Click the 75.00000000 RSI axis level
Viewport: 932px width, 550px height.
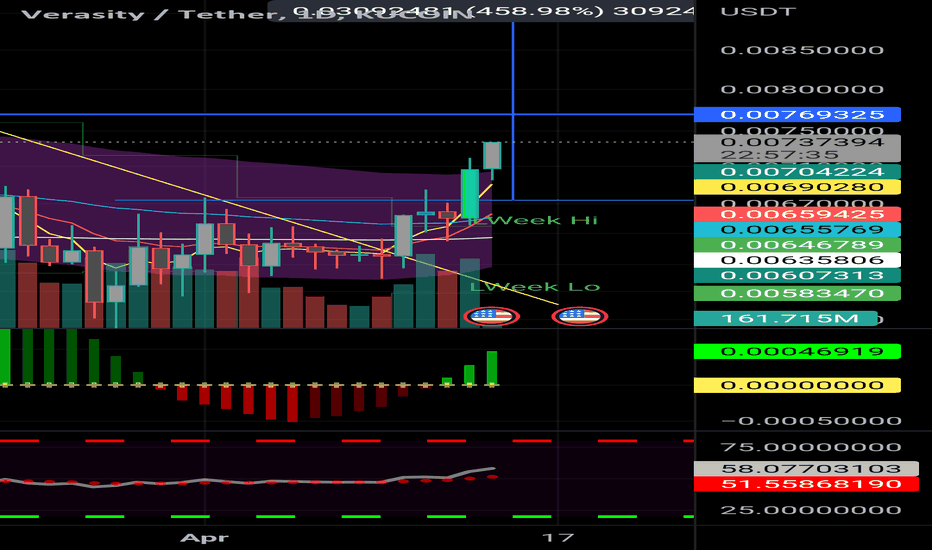coord(811,447)
